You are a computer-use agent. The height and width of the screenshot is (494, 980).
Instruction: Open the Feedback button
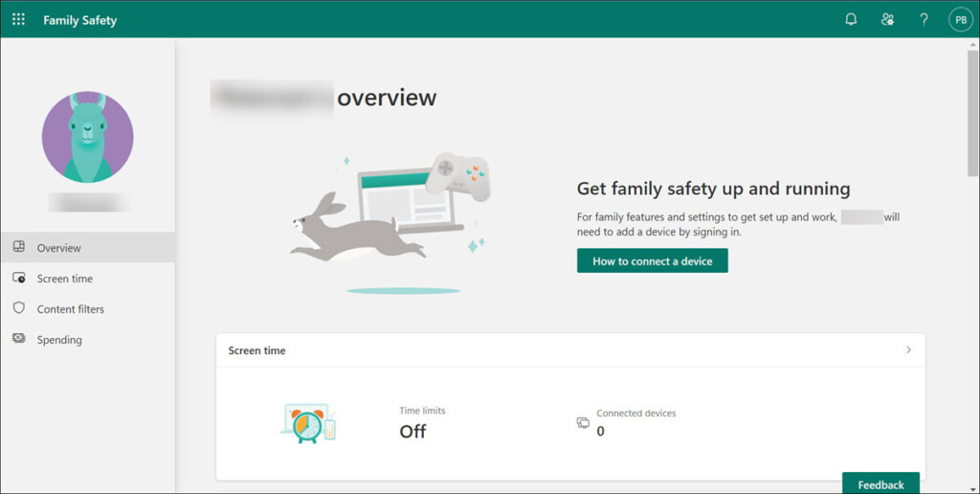[880, 483]
